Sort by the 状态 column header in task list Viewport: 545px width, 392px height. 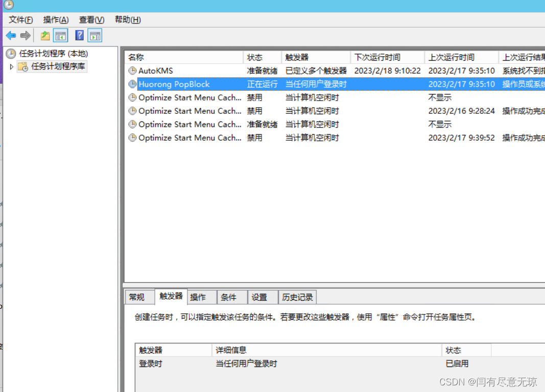tap(263, 57)
